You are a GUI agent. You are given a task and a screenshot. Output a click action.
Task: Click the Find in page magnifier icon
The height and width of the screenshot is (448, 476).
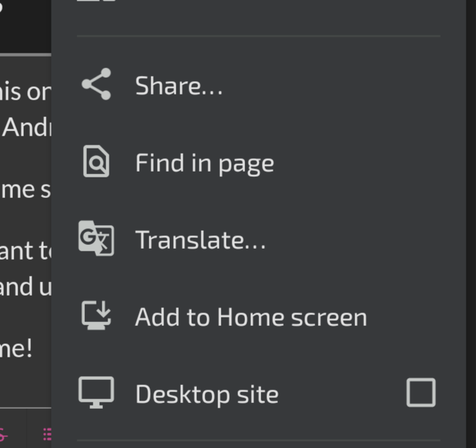pos(96,161)
